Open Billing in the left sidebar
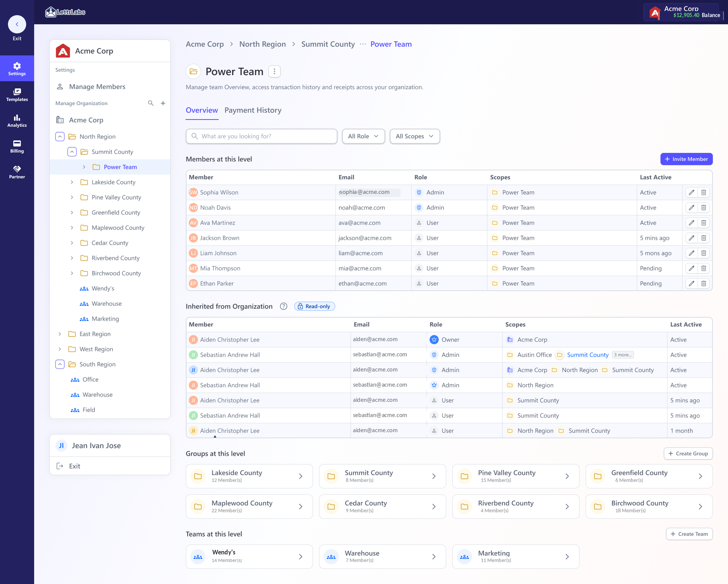728x584 pixels. (x=17, y=146)
